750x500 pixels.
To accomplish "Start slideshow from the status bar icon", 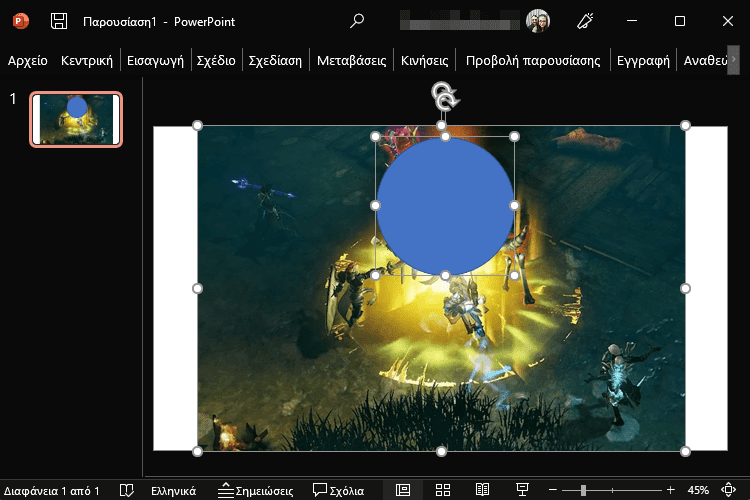I will [522, 490].
